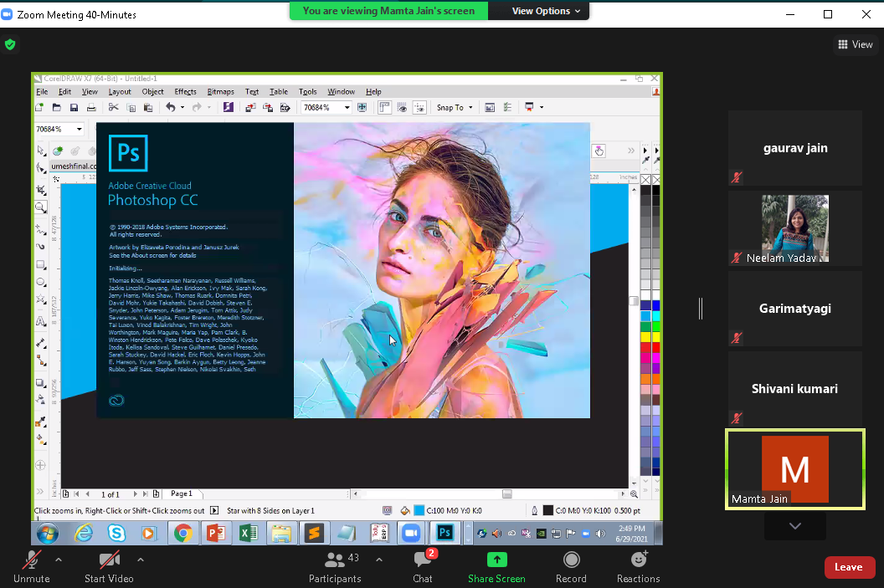Toggle Show Rulers in CorelDRAW toolbar
884x588 pixels.
pos(384,108)
